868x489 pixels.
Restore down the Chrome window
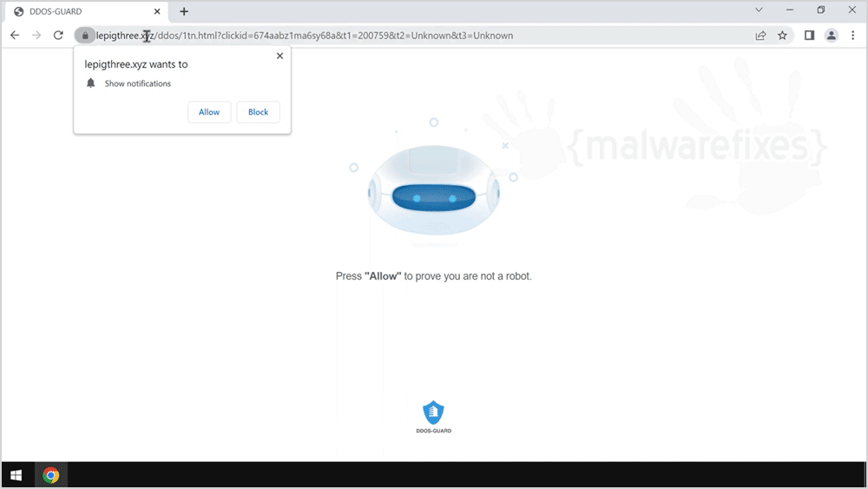point(821,10)
